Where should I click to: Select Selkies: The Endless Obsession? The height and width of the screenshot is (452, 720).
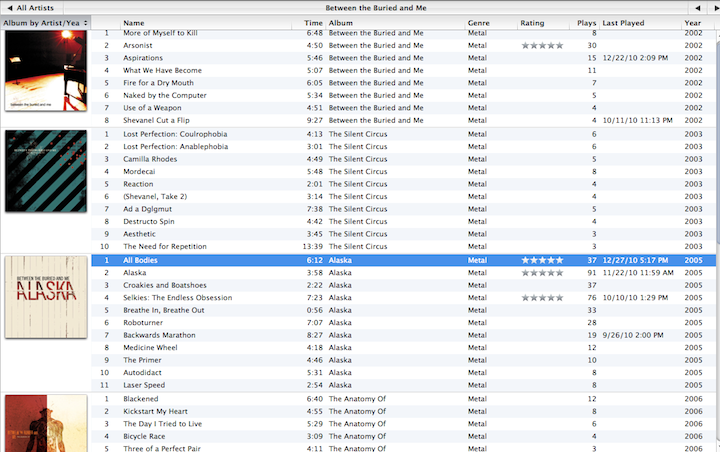pos(177,298)
